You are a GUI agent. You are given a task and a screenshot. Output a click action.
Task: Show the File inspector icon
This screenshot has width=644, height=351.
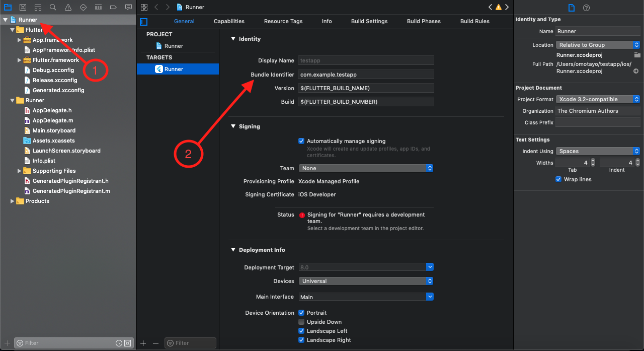[x=571, y=8]
